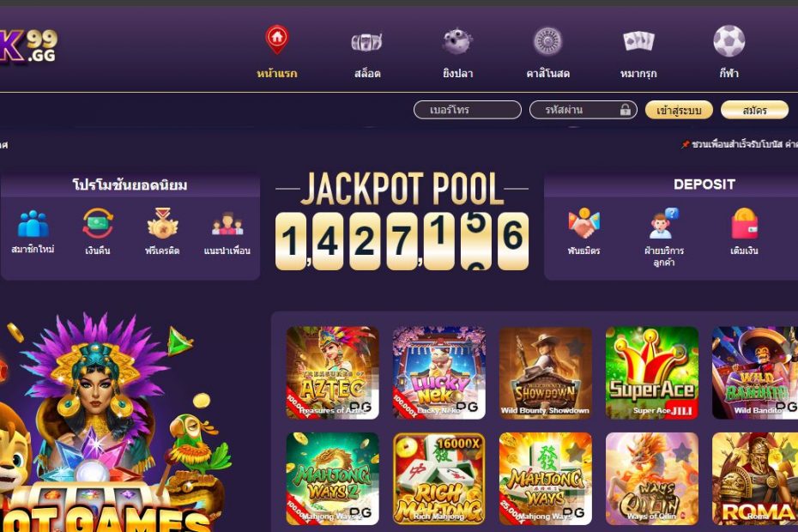798x532 pixels.
Task: Focus the รหัสผ่าน password field
Action: pyautogui.click(x=583, y=110)
